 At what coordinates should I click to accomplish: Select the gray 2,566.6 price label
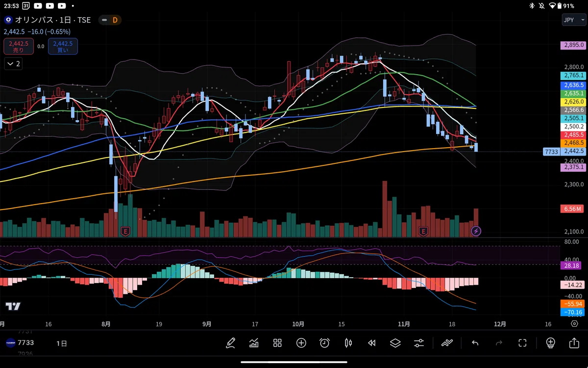click(573, 110)
